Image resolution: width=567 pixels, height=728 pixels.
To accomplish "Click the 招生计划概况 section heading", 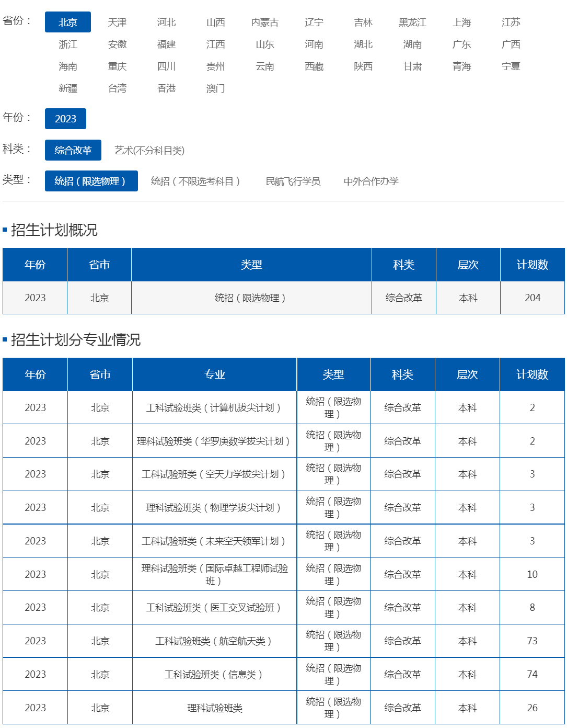I will pyautogui.click(x=54, y=230).
